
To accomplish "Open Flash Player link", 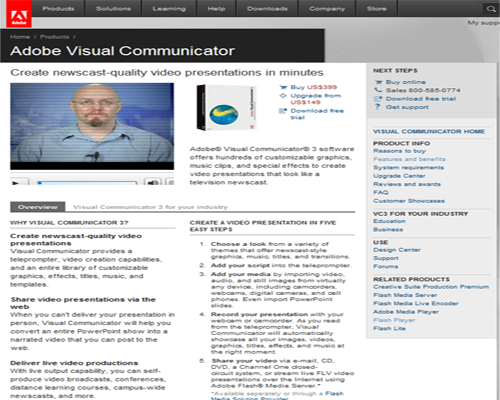I will (394, 320).
